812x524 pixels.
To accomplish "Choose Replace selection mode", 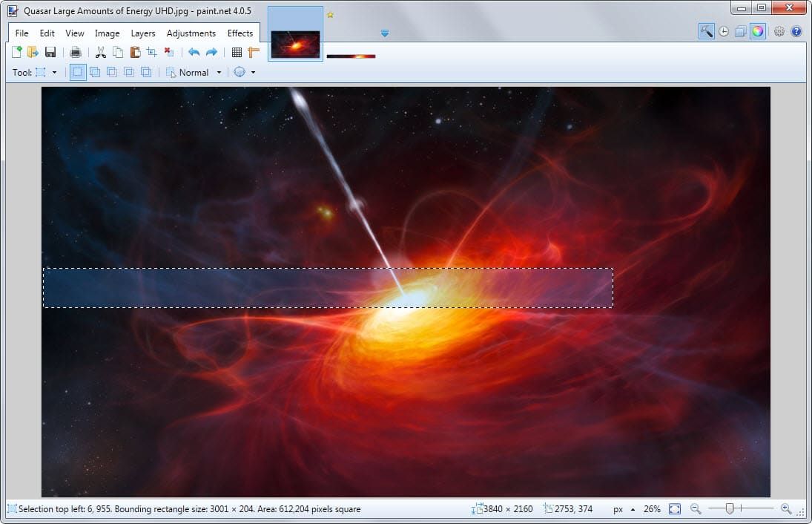I will pyautogui.click(x=78, y=72).
